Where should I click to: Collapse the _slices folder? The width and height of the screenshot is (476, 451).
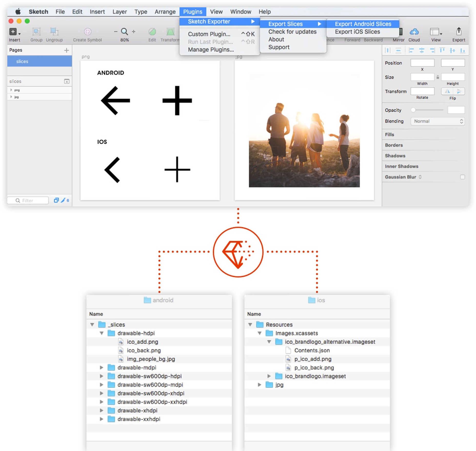click(x=92, y=325)
